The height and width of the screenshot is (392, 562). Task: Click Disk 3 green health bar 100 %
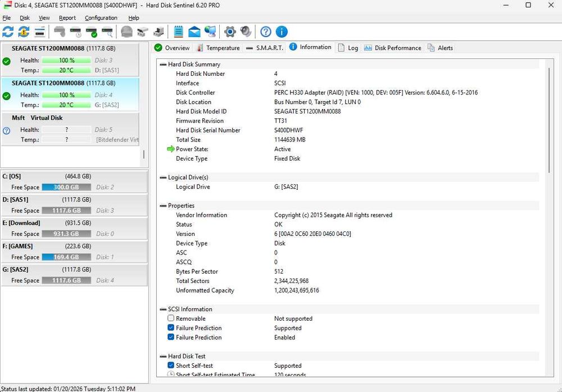click(66, 60)
